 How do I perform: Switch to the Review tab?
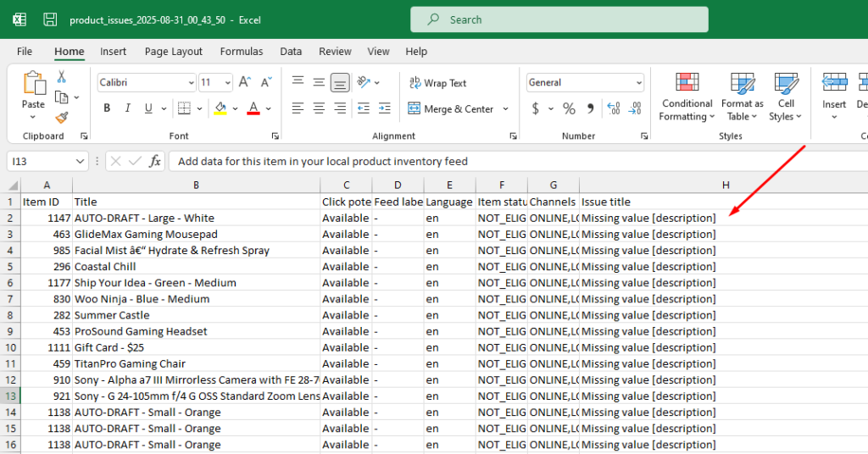(335, 52)
